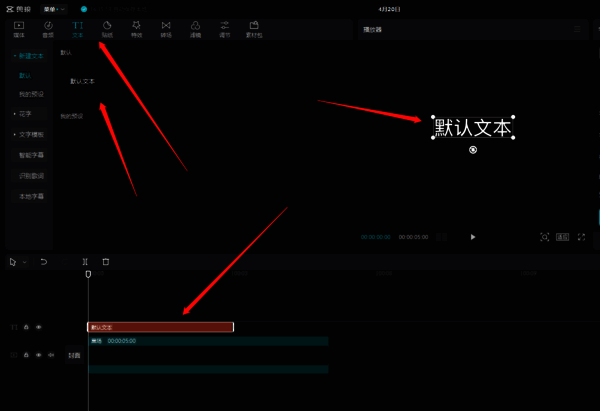Open 智能字幕 in the sidebar

click(x=31, y=155)
